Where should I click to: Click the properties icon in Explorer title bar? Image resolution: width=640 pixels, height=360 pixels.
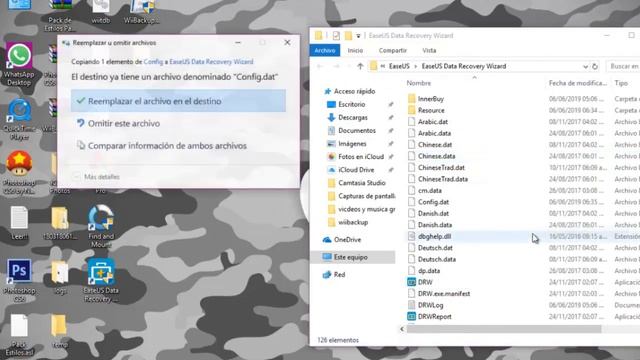point(336,36)
